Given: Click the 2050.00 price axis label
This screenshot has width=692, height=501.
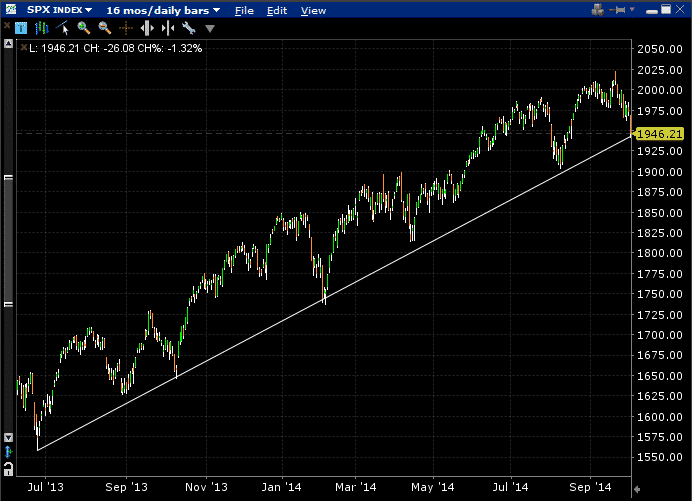Looking at the screenshot, I should [660, 49].
